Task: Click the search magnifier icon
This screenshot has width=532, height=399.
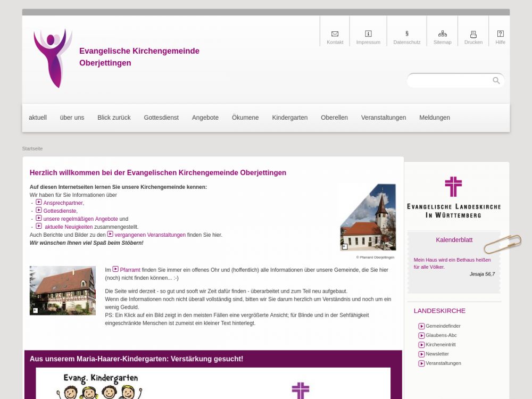Action: click(496, 80)
